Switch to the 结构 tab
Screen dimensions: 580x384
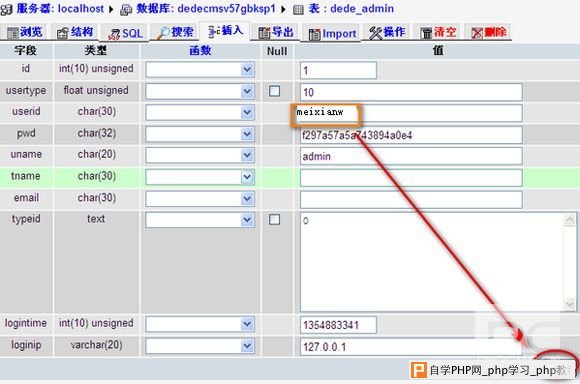pos(75,33)
